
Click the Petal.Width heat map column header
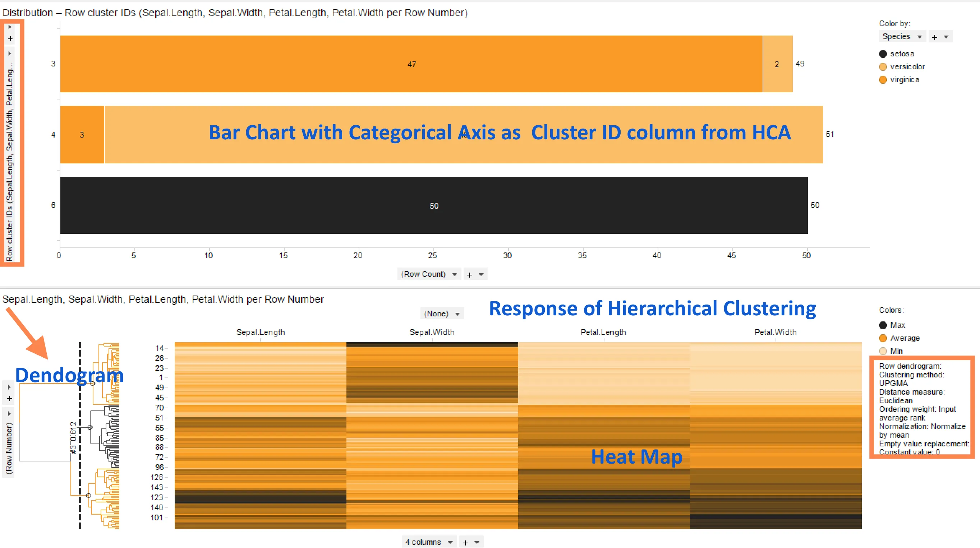(x=775, y=332)
